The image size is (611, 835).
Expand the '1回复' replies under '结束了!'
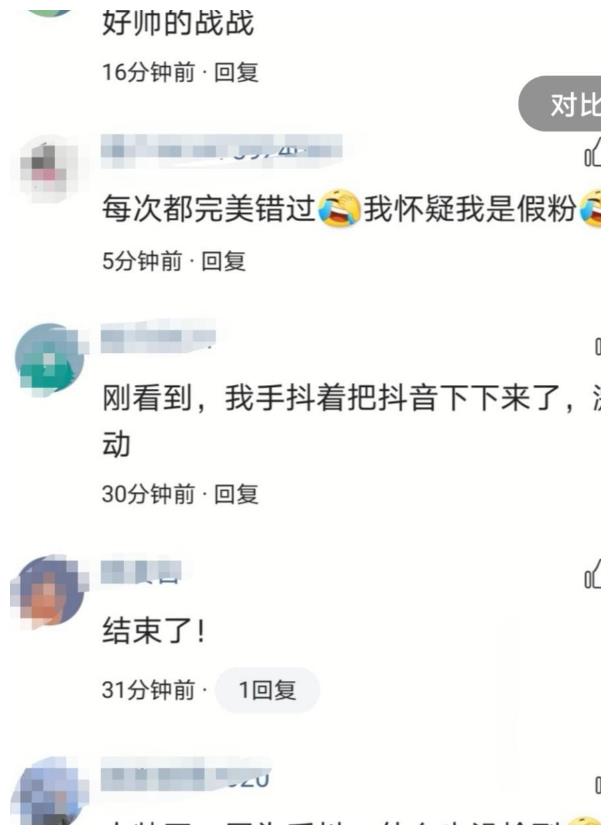267,690
